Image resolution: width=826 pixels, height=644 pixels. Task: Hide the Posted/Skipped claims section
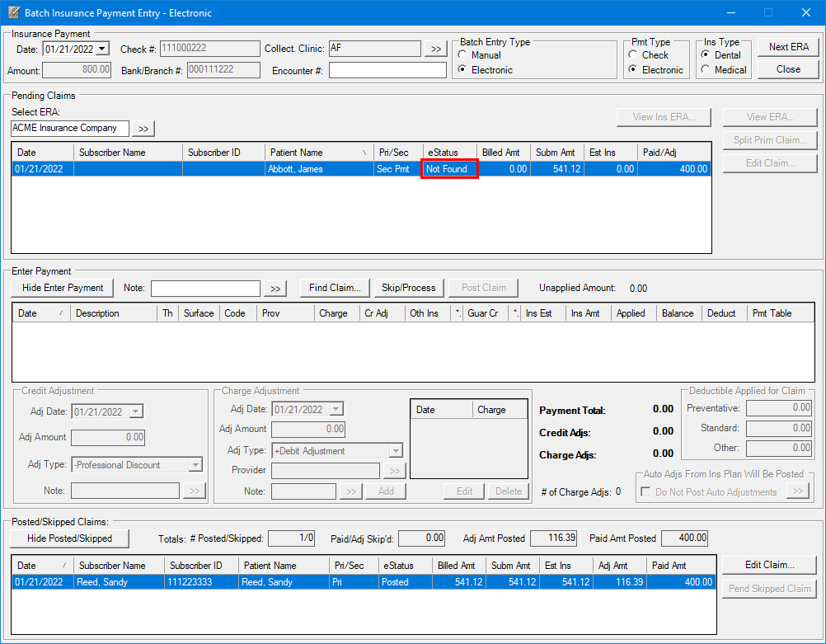(x=70, y=538)
